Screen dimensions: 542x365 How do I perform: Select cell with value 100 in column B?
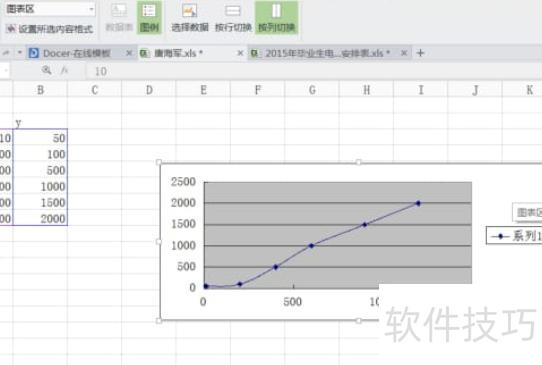pos(40,154)
